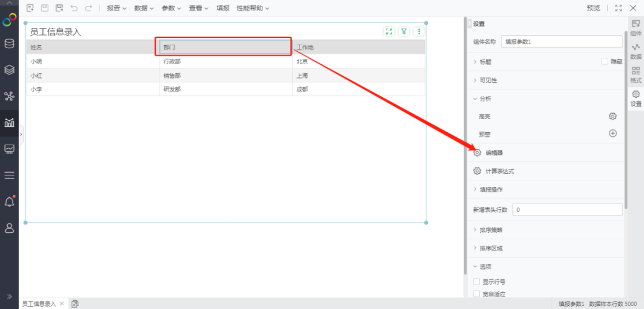Image resolution: width=644 pixels, height=309 pixels.
Task: Open the 查看 menu
Action: click(199, 8)
